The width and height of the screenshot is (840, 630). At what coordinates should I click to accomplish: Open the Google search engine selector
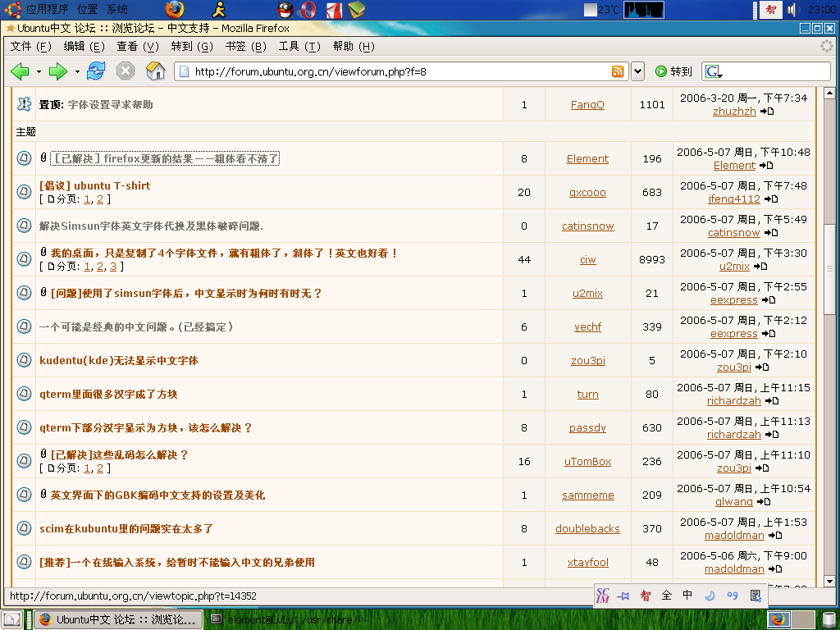point(714,71)
